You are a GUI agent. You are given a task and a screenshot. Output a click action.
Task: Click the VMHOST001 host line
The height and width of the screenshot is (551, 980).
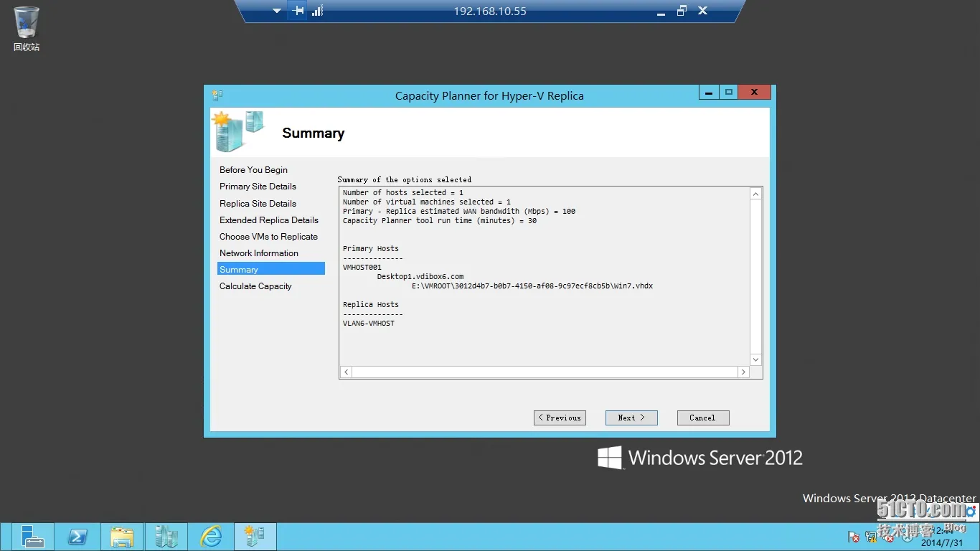(362, 268)
